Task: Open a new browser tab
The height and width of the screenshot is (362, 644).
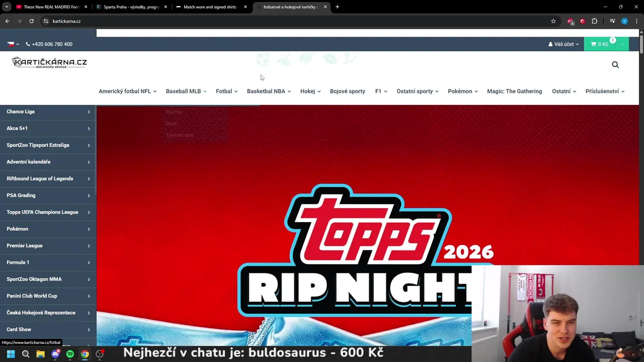Action: point(337,7)
